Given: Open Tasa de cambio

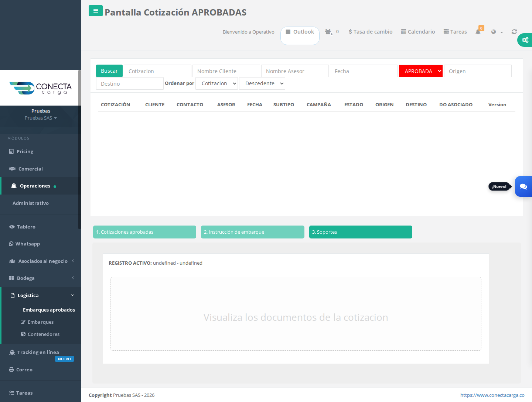Looking at the screenshot, I should pos(371,32).
